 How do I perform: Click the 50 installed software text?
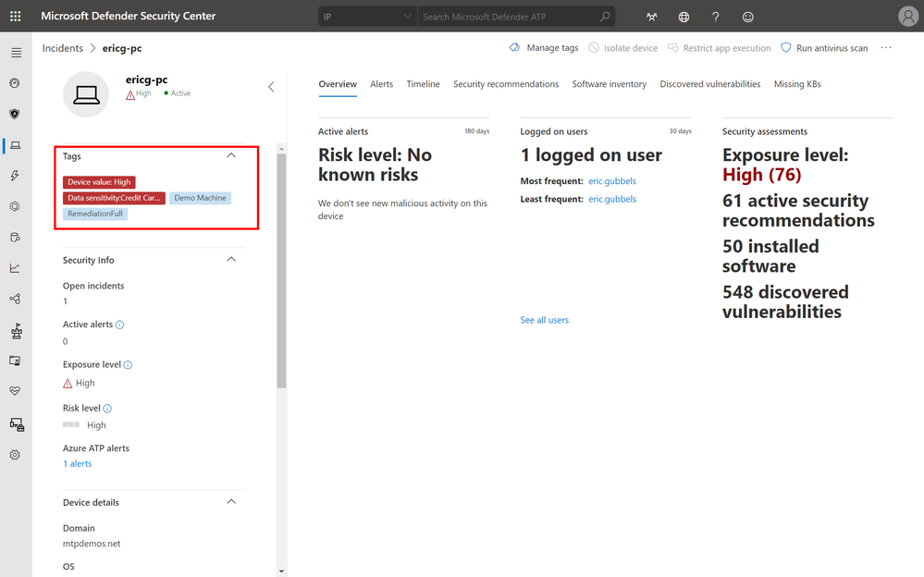(770, 256)
